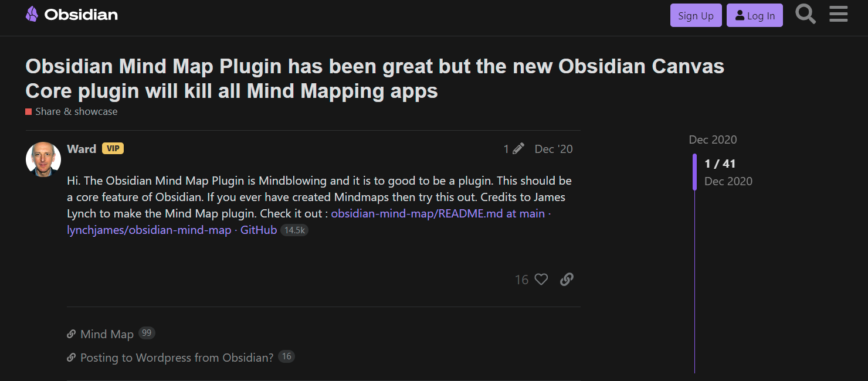Copy the post link via the share icon
The height and width of the screenshot is (381, 868).
click(566, 280)
